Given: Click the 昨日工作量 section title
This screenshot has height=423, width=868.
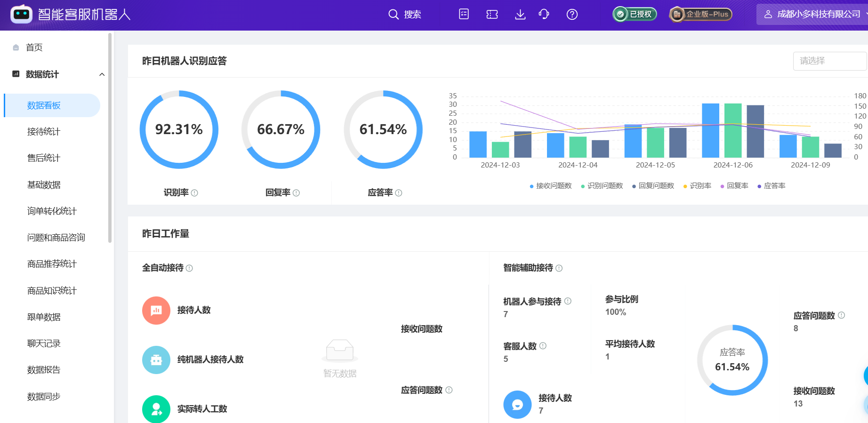Looking at the screenshot, I should click(166, 234).
